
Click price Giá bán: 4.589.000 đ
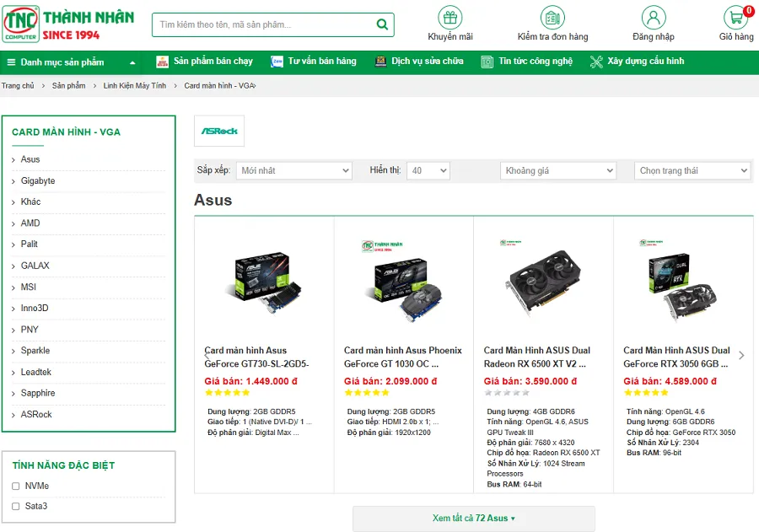point(670,381)
